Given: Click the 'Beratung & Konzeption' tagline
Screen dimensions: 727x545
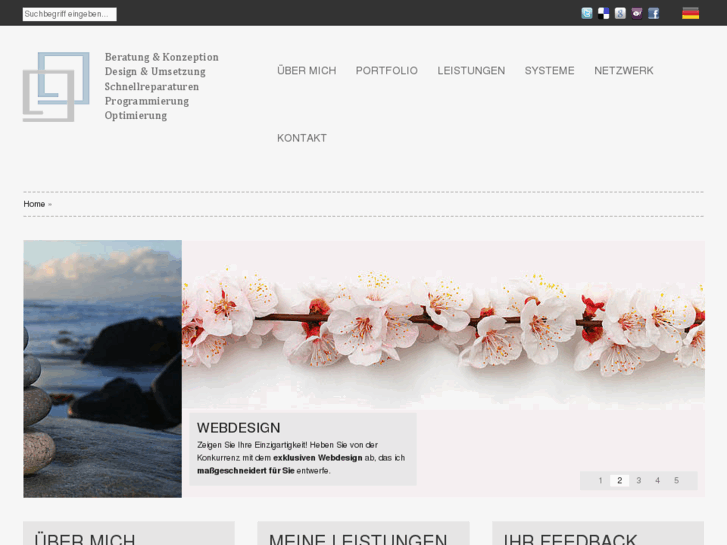Looking at the screenshot, I should (x=161, y=57).
